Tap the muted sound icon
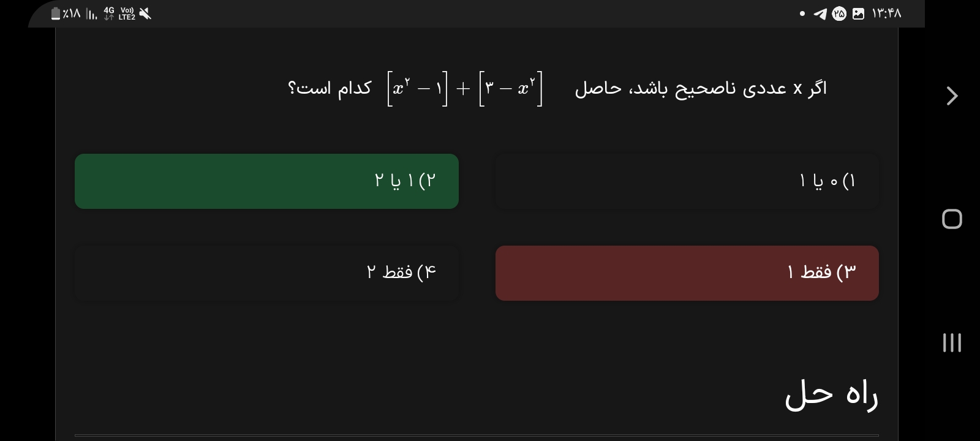980x441 pixels. (x=145, y=13)
